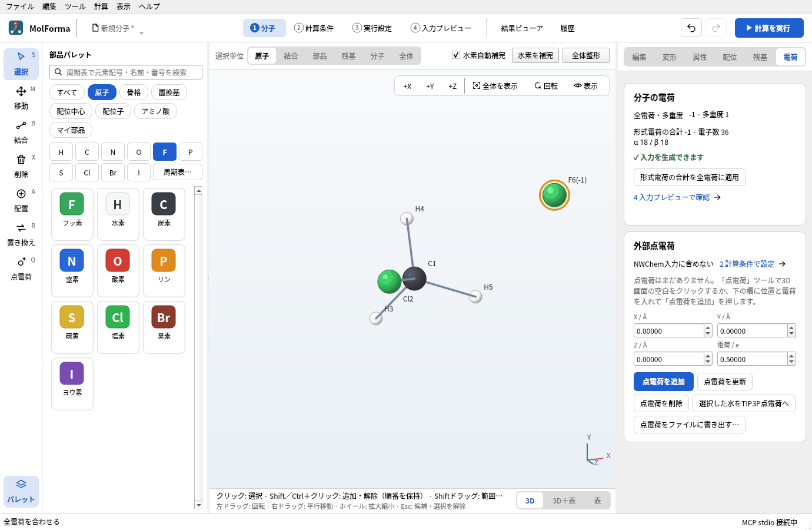Go to step 2 計算条件
The width and height of the screenshot is (812, 530).
click(x=314, y=28)
